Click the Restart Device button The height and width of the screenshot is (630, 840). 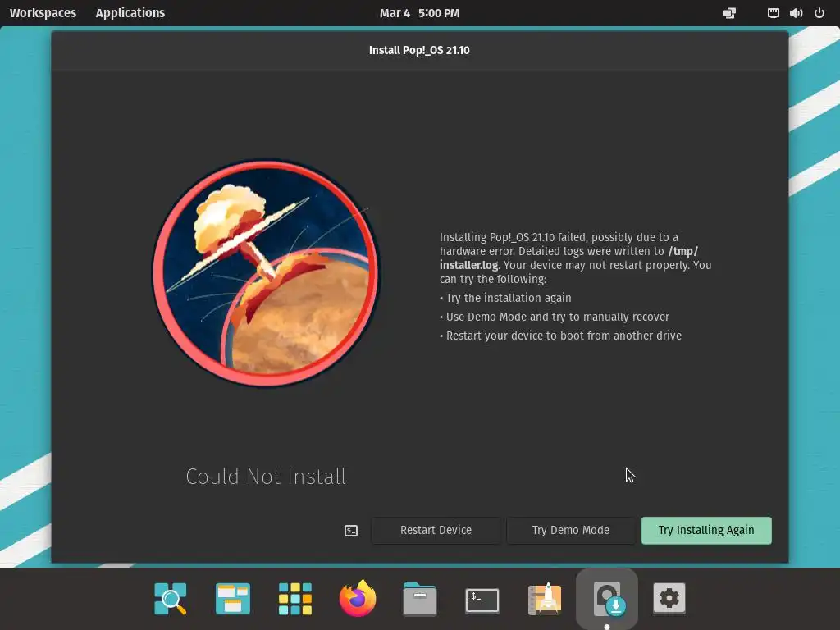pos(436,531)
